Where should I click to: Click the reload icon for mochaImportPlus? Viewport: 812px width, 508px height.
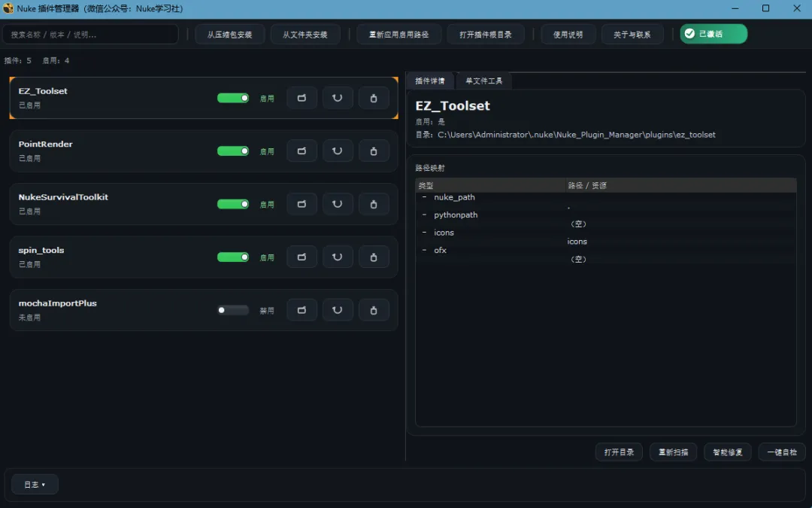click(338, 310)
